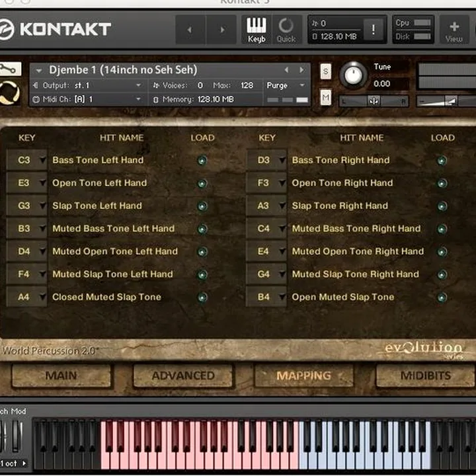
Task: Open the B4 key dropdown
Action: (266, 297)
